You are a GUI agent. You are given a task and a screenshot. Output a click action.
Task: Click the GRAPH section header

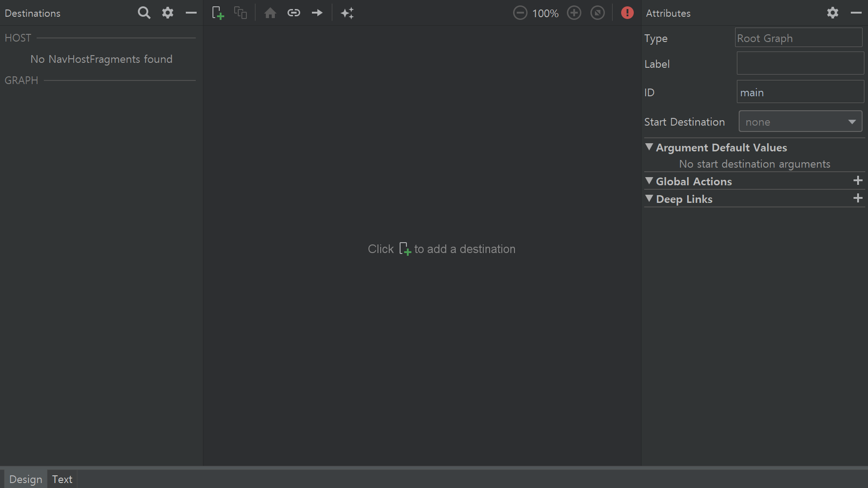pos(21,80)
